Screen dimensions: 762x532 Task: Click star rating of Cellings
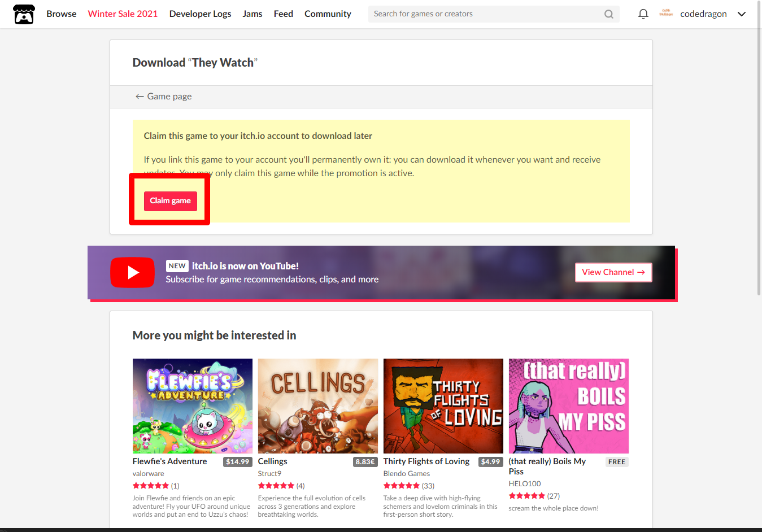276,486
